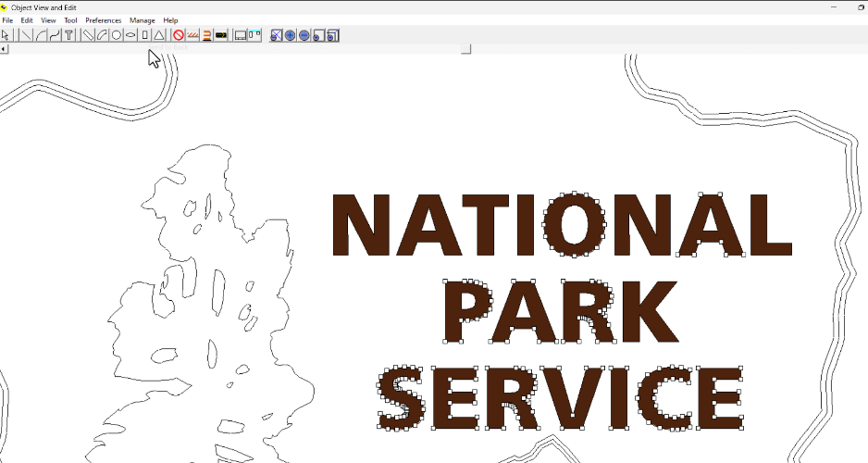Click the cyan-topped double panel icon
Image resolution: width=868 pixels, height=463 pixels.
(254, 35)
